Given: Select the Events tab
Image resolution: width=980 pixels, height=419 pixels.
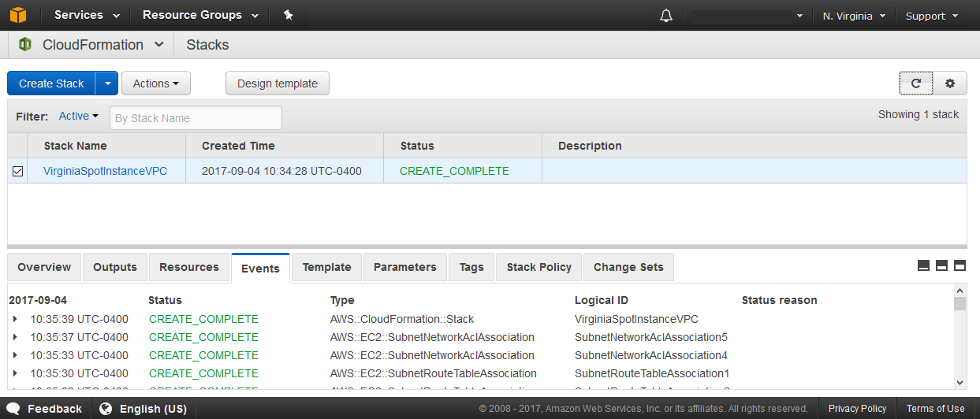Looking at the screenshot, I should point(260,268).
